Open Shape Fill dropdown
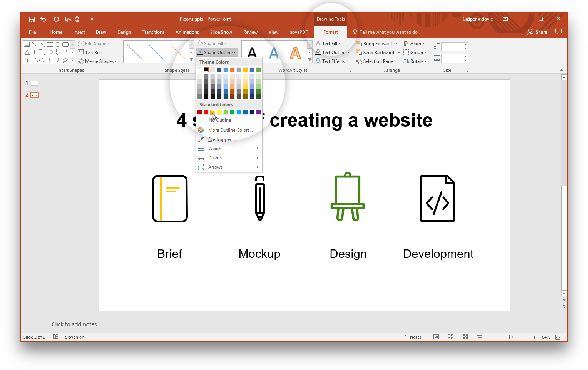The width and height of the screenshot is (588, 370). point(212,43)
